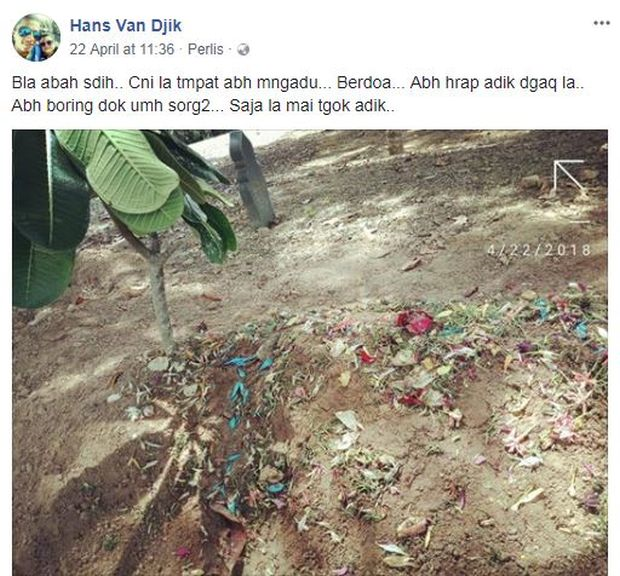This screenshot has height=576, width=620.
Task: Open Hans Van Djik's circular profile picture
Action: pyautogui.click(x=36, y=38)
